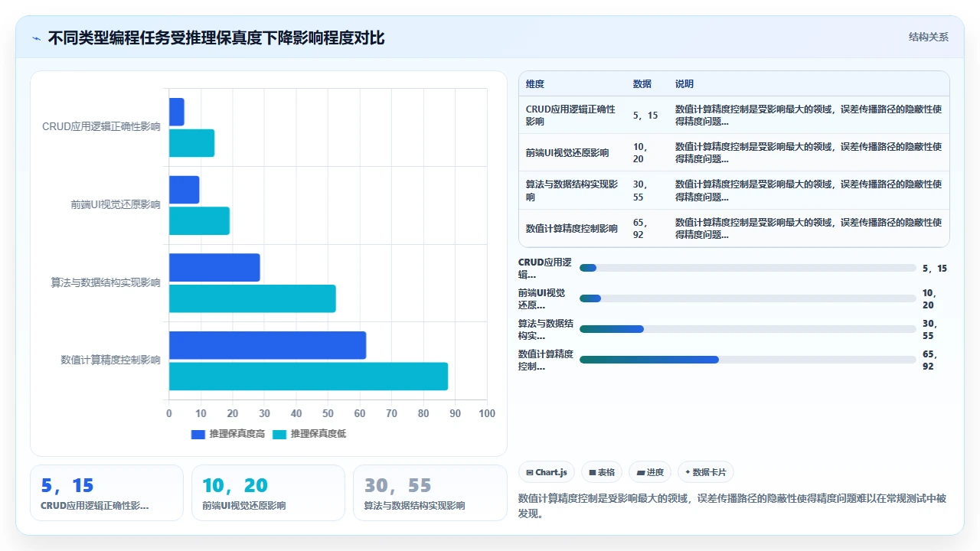Click table data value 5, 15
This screenshot has width=980, height=551.
(645, 116)
